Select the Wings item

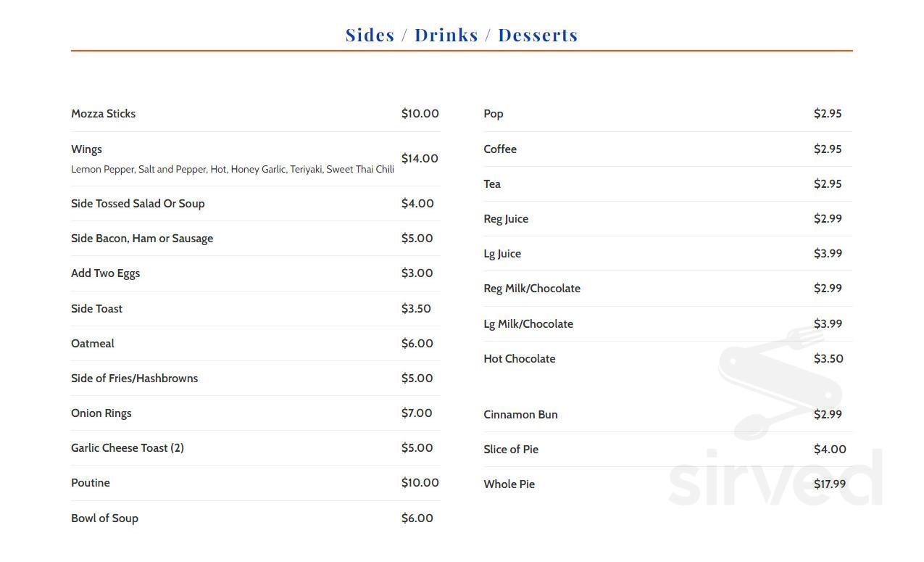coord(86,149)
